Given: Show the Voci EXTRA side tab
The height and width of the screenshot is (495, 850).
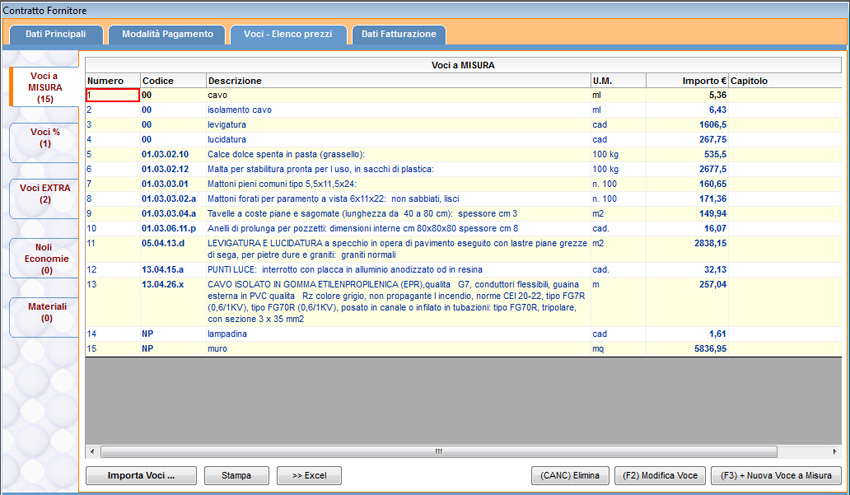Looking at the screenshot, I should coord(44,193).
